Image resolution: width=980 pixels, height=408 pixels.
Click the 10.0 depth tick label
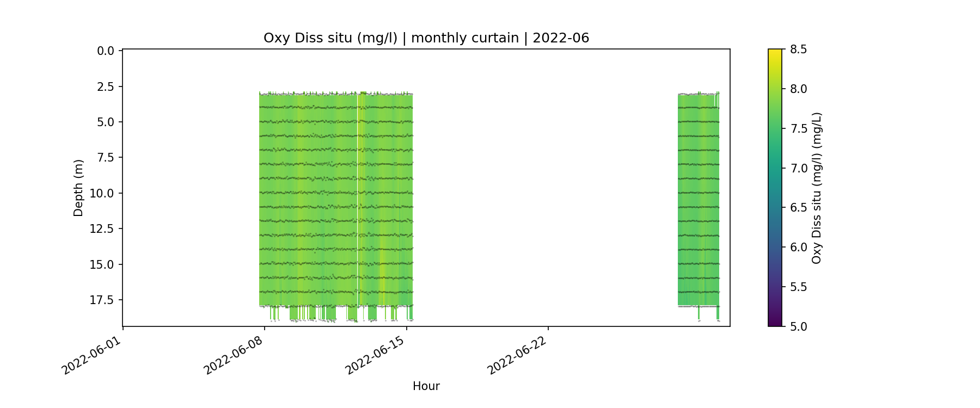pos(103,194)
